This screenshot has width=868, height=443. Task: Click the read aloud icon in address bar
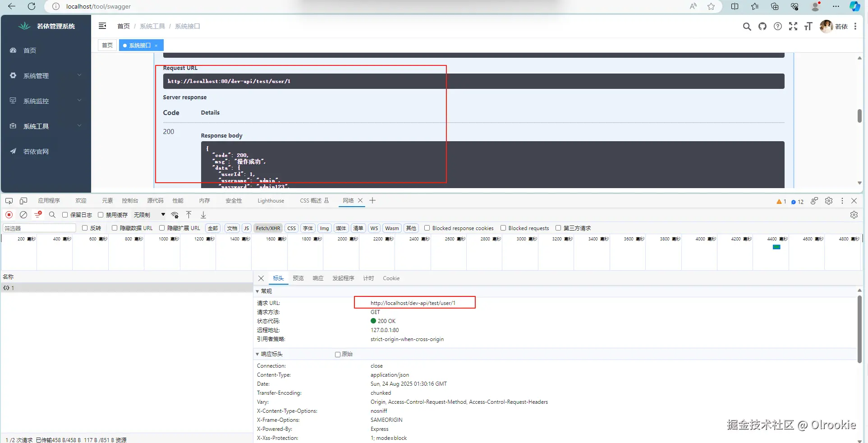[693, 6]
